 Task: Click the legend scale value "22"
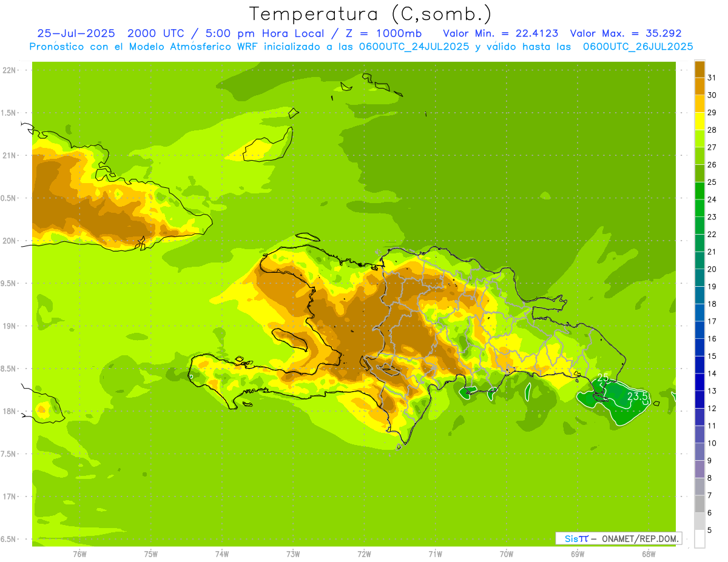(712, 234)
